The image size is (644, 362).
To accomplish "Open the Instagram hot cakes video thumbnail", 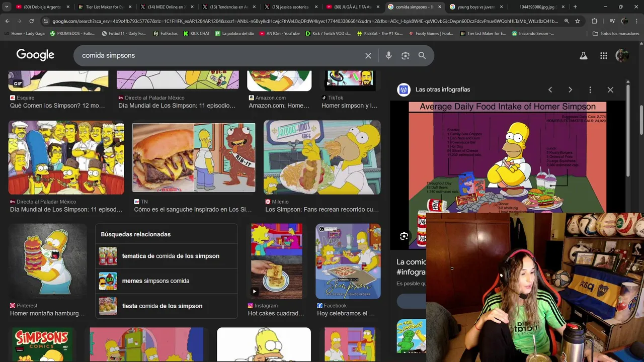I will (x=277, y=261).
